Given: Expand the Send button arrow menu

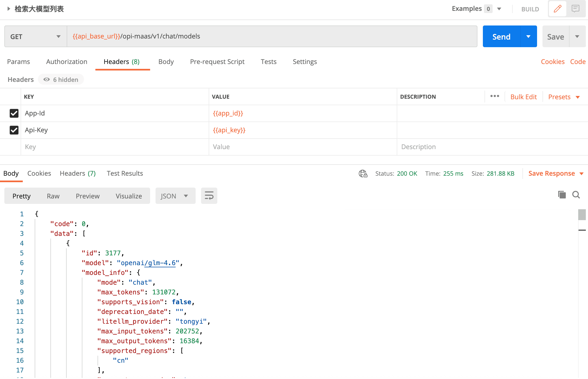Looking at the screenshot, I should pos(528,37).
